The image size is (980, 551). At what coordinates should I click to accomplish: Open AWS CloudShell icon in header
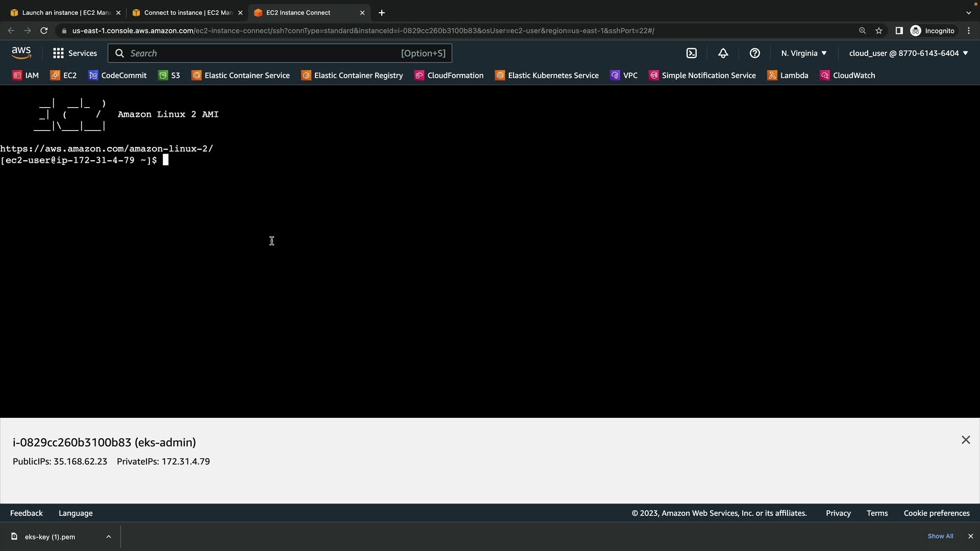pyautogui.click(x=692, y=53)
